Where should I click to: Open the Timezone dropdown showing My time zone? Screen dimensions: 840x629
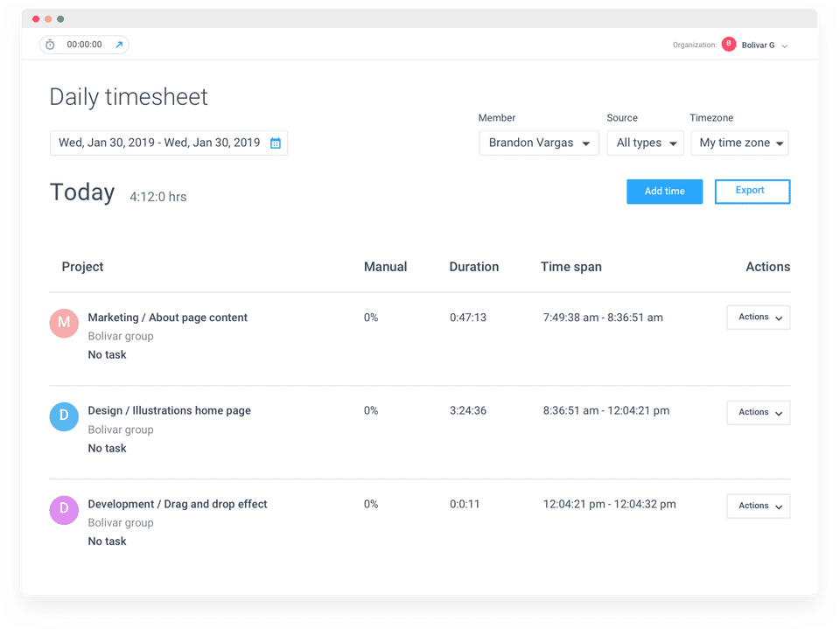click(x=740, y=143)
